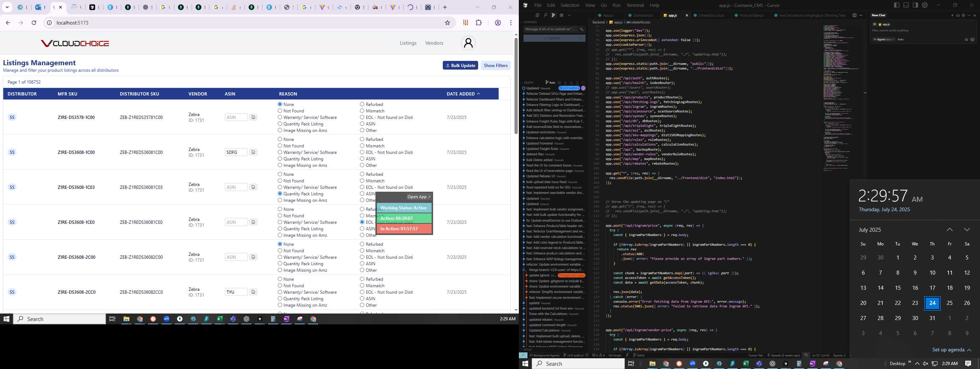Open the Extensions view icon in Cursor
The width and height of the screenshot is (980, 369).
coord(562,15)
